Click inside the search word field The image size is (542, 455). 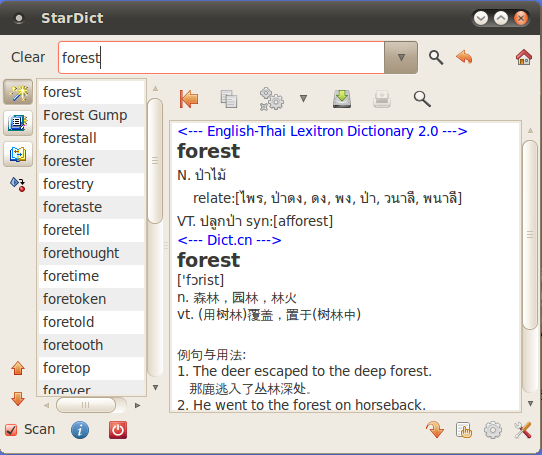coord(221,57)
